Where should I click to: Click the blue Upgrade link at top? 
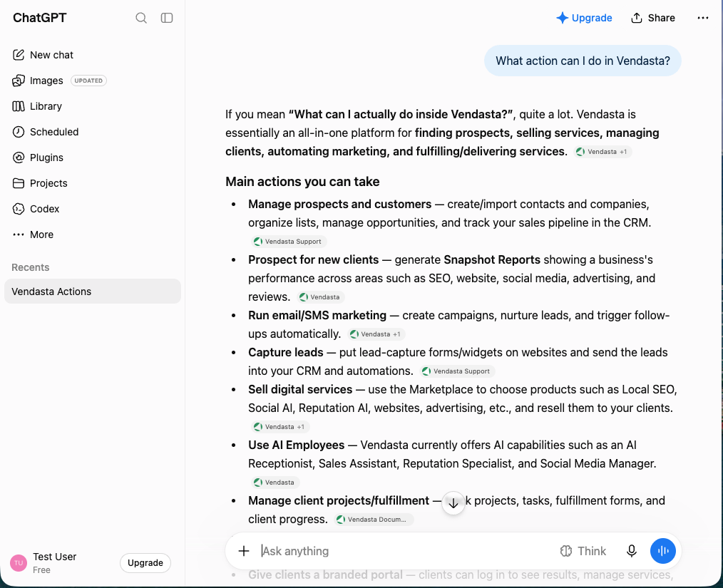[x=584, y=18]
